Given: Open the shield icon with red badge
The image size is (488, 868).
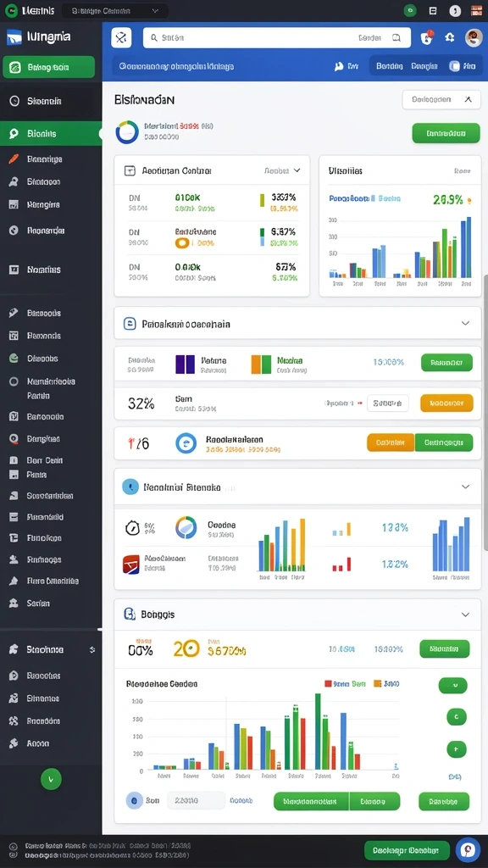Looking at the screenshot, I should click(425, 37).
